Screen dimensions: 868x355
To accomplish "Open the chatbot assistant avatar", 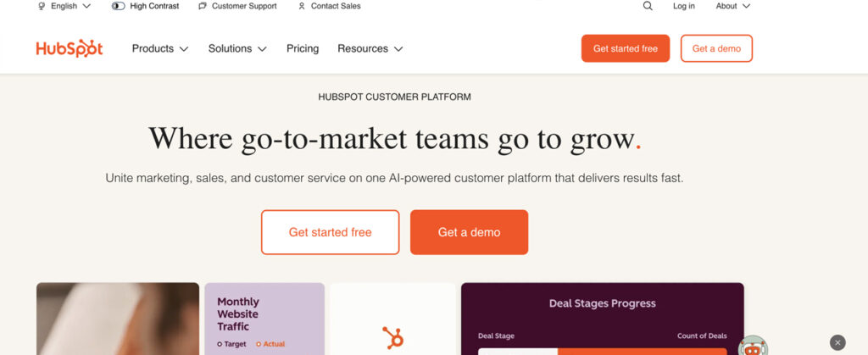I will pos(752,346).
